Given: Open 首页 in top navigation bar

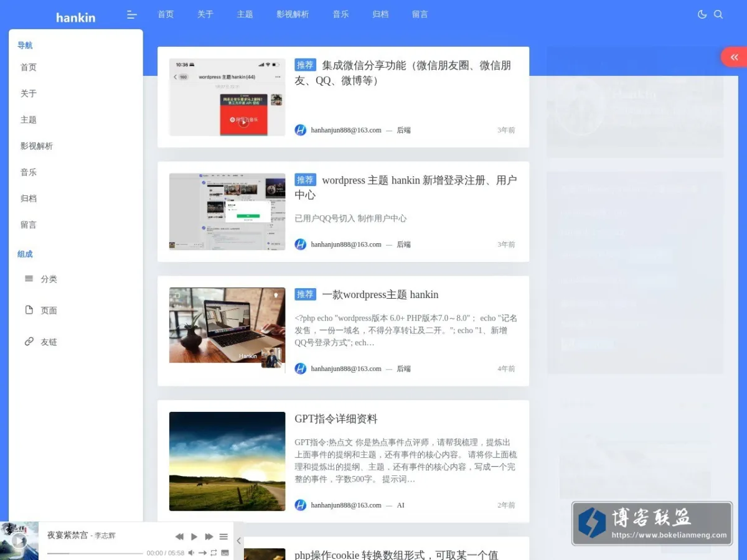Looking at the screenshot, I should 166,14.
